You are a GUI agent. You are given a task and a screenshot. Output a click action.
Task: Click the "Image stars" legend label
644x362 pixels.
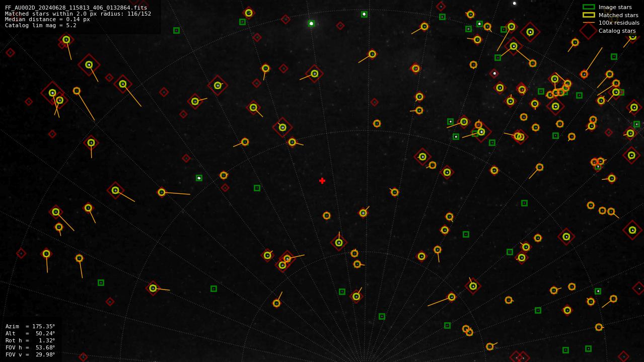(615, 7)
